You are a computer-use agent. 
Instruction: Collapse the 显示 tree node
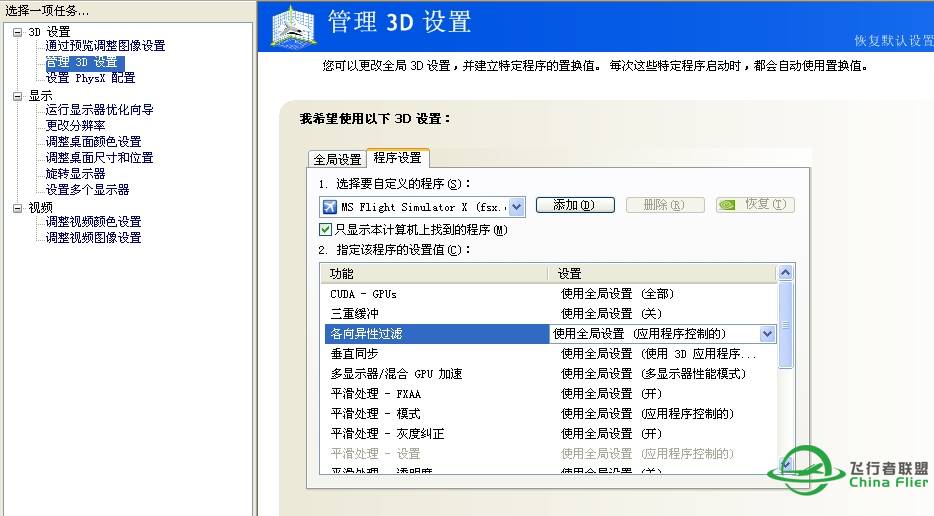[x=17, y=96]
